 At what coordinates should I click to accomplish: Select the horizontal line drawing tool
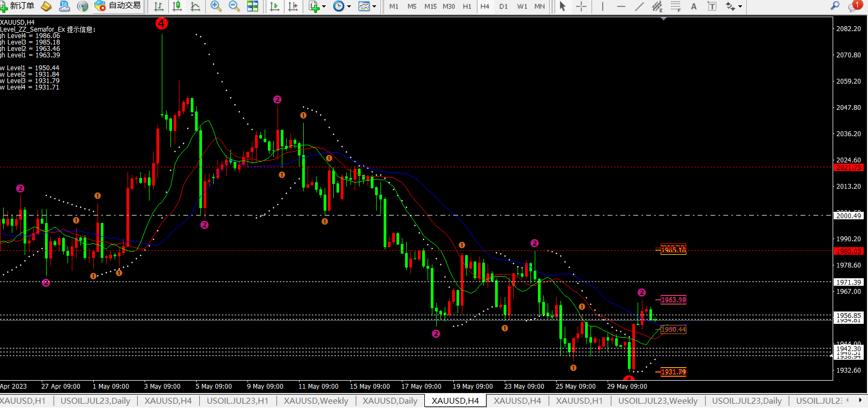click(621, 6)
